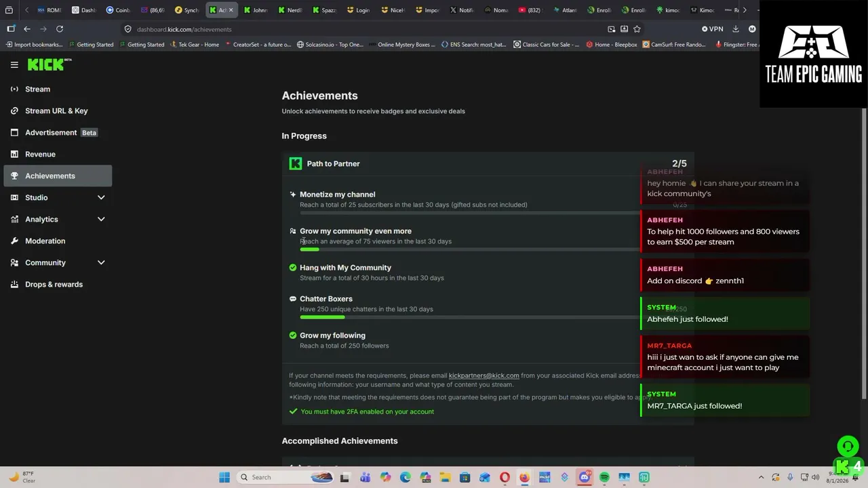Click the Path to Partner Kick badge icon
The height and width of the screenshot is (488, 868).
(296, 163)
